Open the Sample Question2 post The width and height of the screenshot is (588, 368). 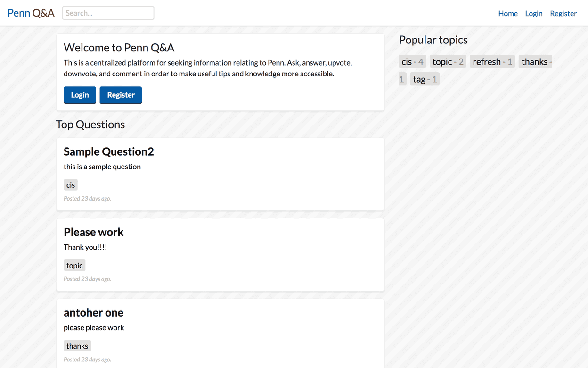(108, 151)
